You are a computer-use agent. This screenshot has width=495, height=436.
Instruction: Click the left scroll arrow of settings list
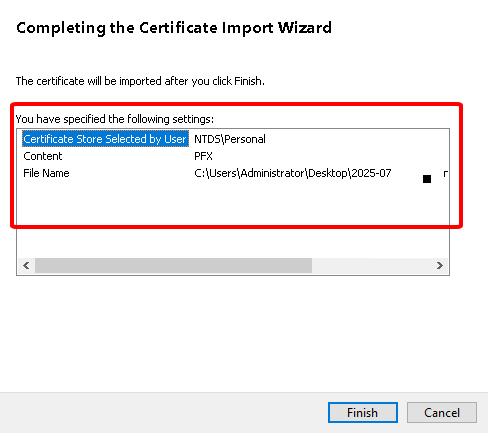pos(26,265)
